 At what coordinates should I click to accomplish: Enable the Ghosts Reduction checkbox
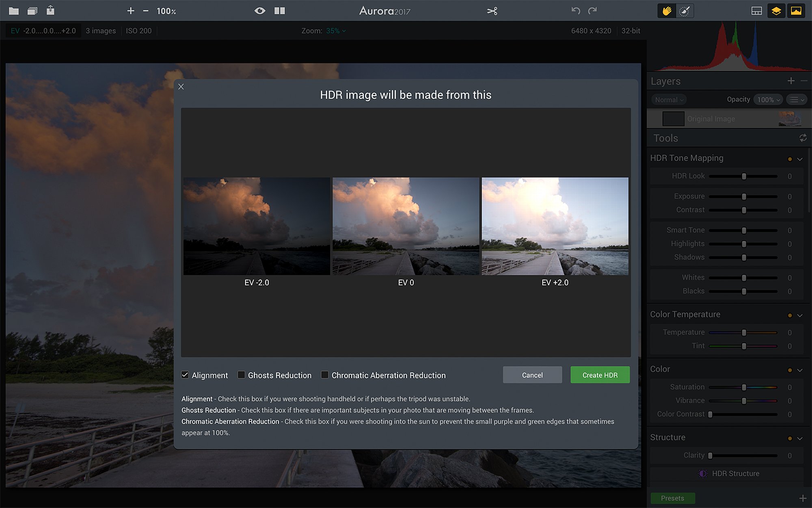point(241,375)
